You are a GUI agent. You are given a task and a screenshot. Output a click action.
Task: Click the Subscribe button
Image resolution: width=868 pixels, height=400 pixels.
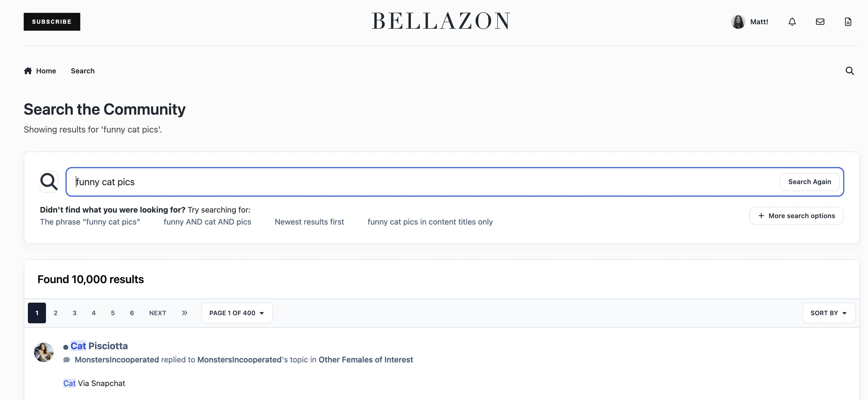pos(52,21)
